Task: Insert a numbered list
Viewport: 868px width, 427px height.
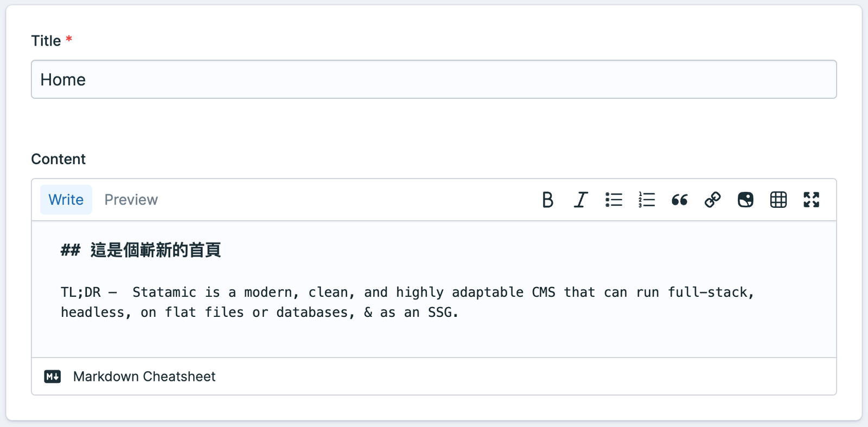Action: 647,200
